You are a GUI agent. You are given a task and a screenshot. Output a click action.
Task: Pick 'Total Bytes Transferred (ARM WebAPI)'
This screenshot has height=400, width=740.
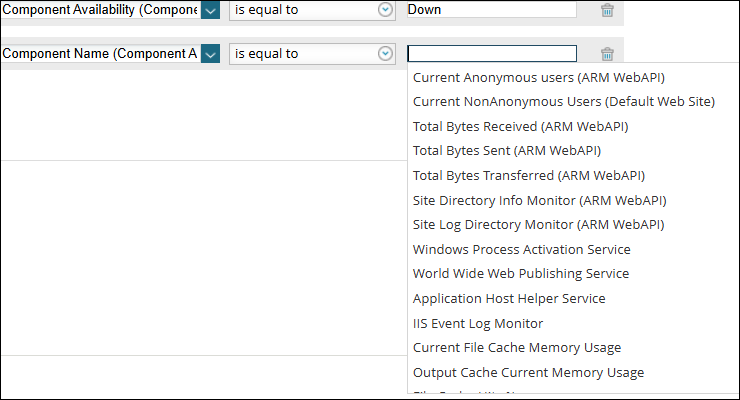pyautogui.click(x=528, y=175)
